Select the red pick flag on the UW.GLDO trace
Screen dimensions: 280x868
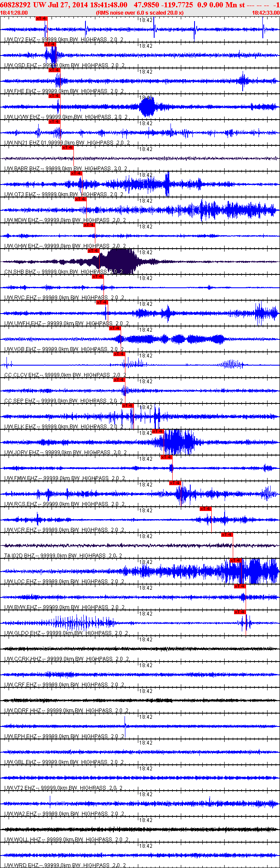coord(240,612)
